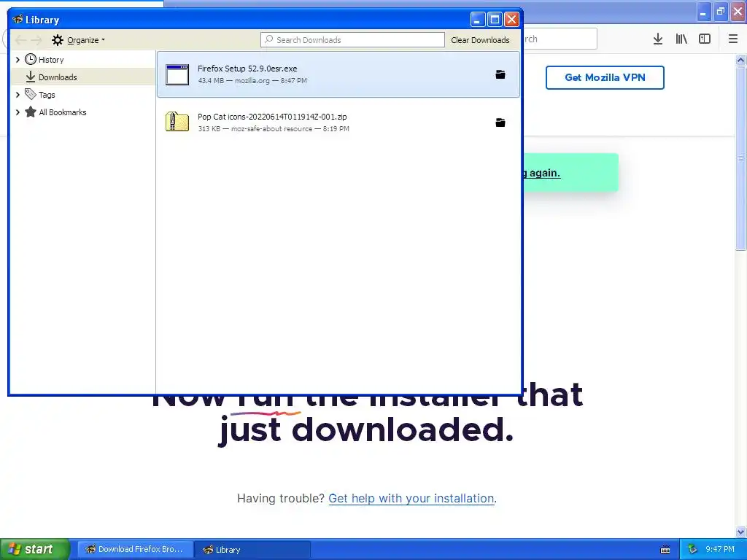Expand the History tree node
The height and width of the screenshot is (560, 747).
pyautogui.click(x=18, y=60)
